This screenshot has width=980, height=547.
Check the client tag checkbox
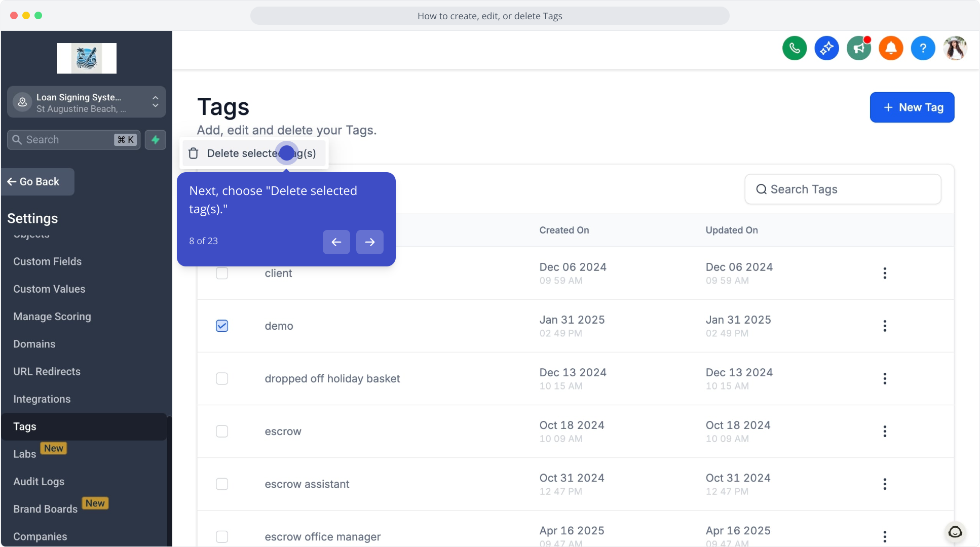pyautogui.click(x=222, y=273)
